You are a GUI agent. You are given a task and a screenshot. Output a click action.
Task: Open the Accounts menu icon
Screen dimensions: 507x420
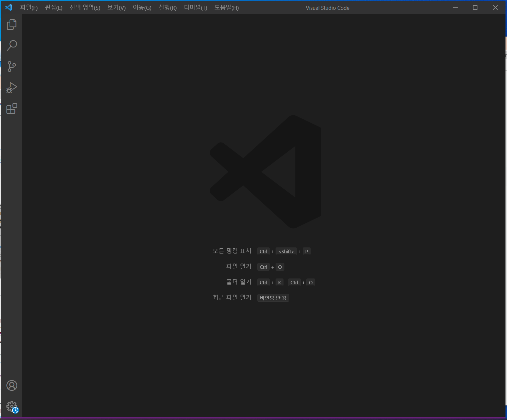click(x=12, y=386)
